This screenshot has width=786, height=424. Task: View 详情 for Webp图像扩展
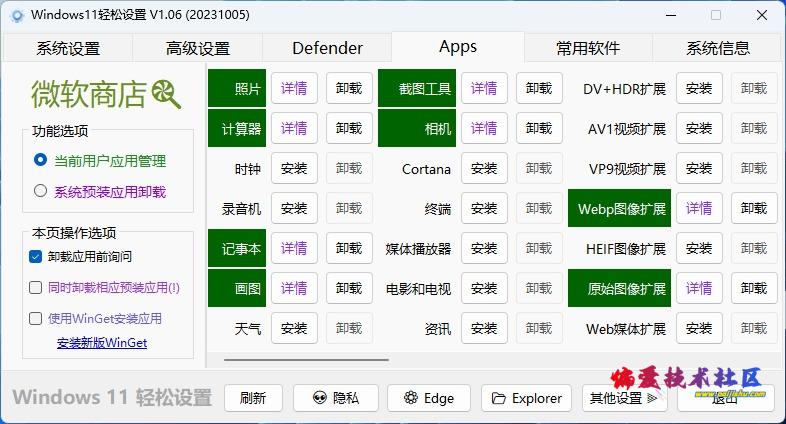pos(699,208)
